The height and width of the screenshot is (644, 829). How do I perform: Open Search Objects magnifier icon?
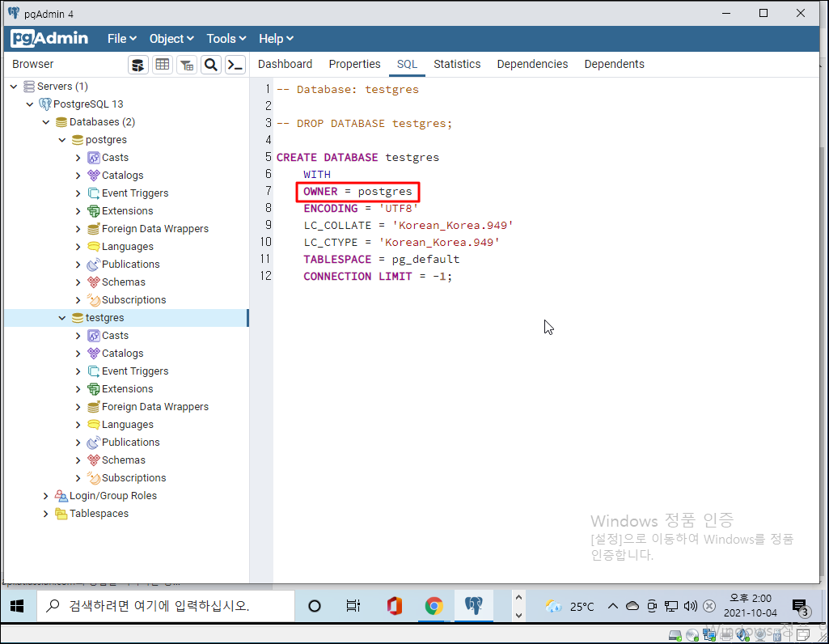pyautogui.click(x=211, y=65)
